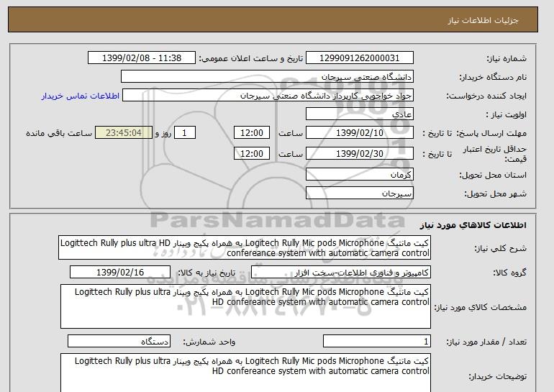
Task: Click label نام دستگاه خریدار
Action: (x=493, y=77)
